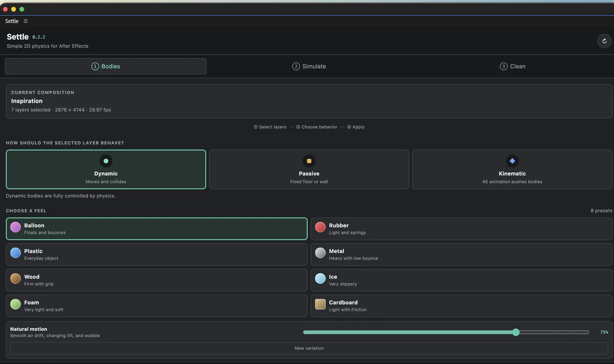Choose the Metal feel preset
The width and height of the screenshot is (614, 364).
461,254
